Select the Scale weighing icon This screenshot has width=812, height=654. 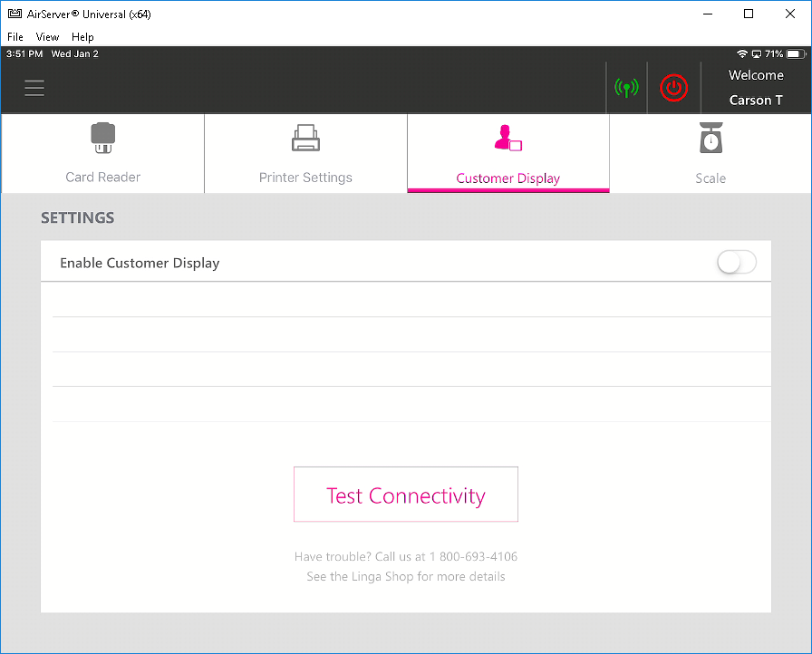pyautogui.click(x=710, y=138)
